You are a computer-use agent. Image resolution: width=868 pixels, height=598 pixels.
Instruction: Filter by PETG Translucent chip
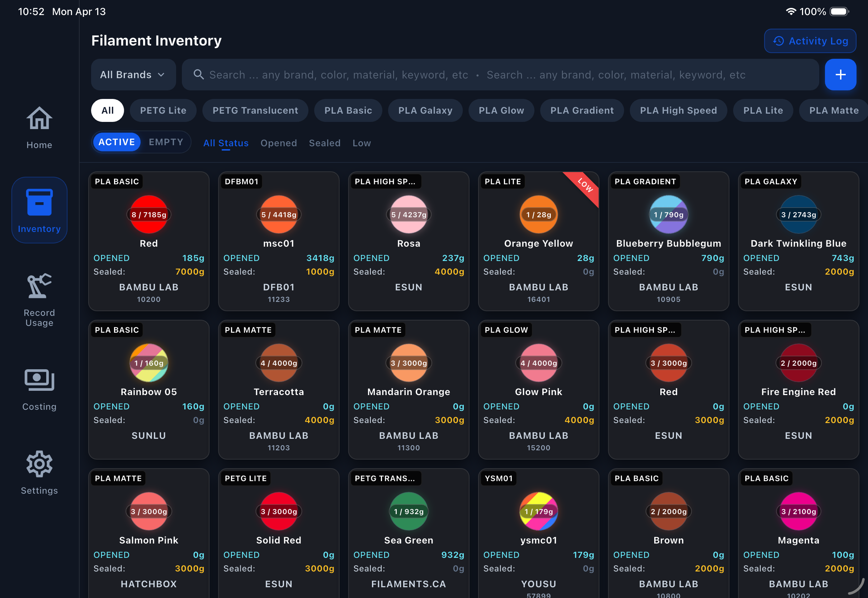pyautogui.click(x=255, y=110)
